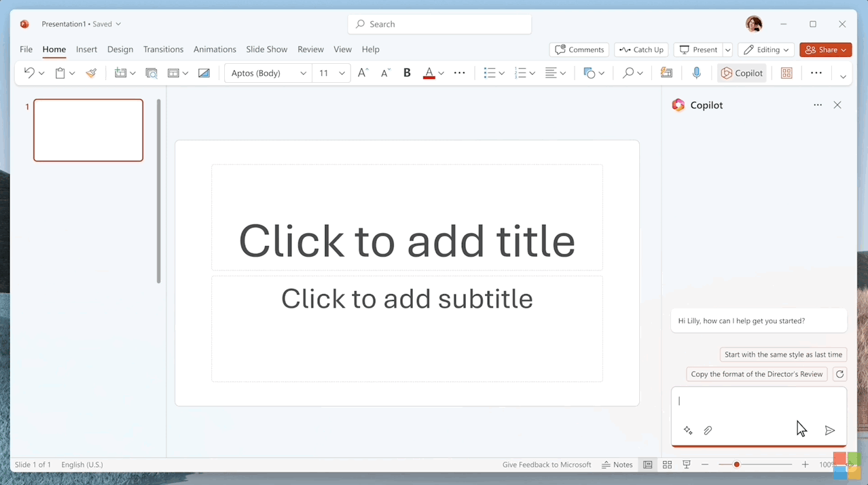This screenshot has height=485, width=868.
Task: Toggle the Notes pane in status bar
Action: (617, 465)
